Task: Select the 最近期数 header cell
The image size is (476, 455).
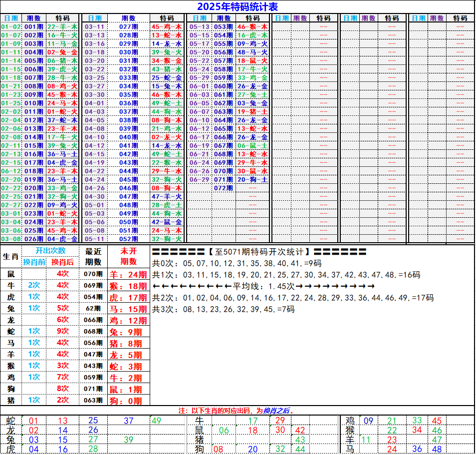Action: (x=93, y=256)
